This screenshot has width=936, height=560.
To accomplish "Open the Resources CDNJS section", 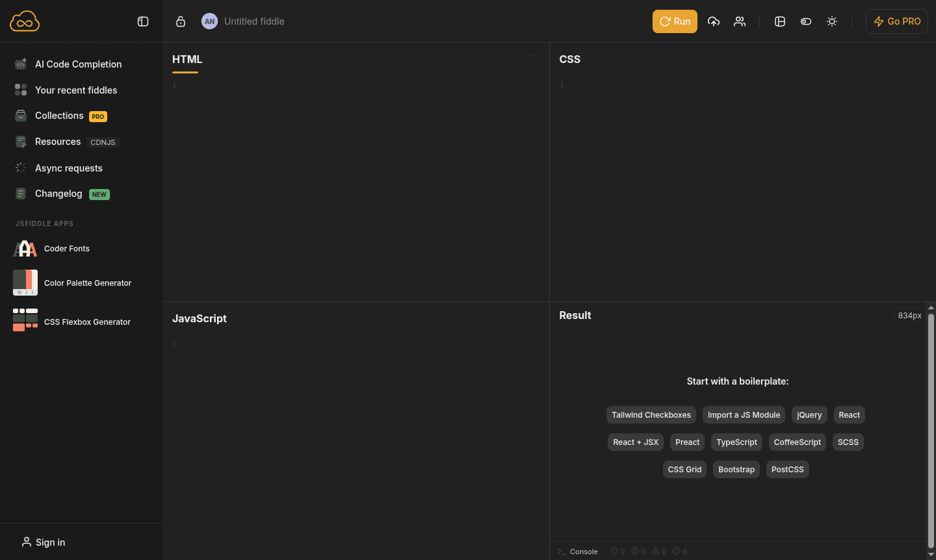I will 58,142.
